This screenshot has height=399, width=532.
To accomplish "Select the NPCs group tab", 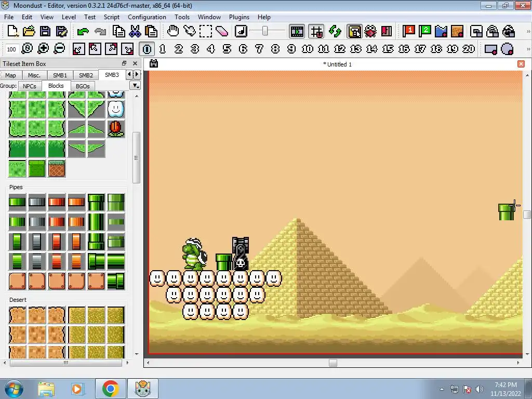I will 30,86.
